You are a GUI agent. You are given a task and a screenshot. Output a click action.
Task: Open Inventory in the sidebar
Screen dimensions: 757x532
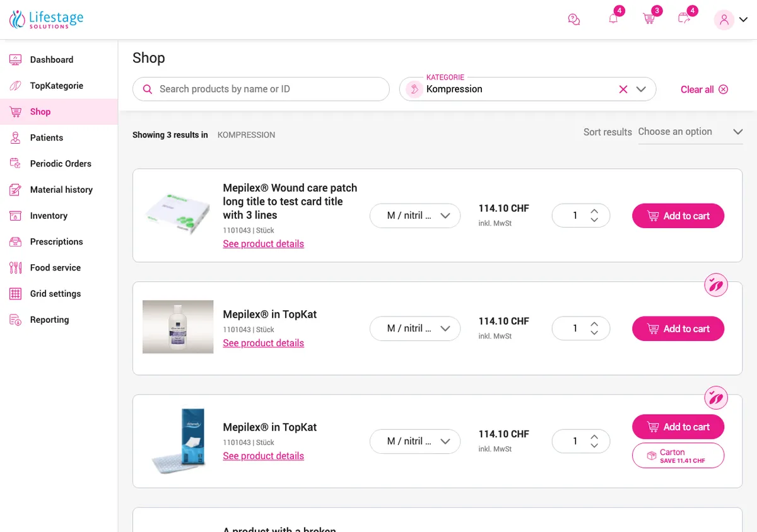tap(59, 216)
